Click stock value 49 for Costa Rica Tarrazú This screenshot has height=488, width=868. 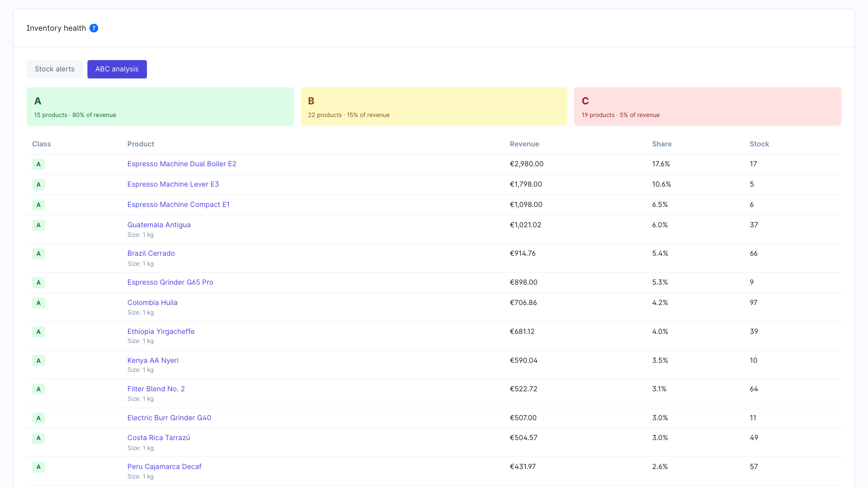(754, 438)
